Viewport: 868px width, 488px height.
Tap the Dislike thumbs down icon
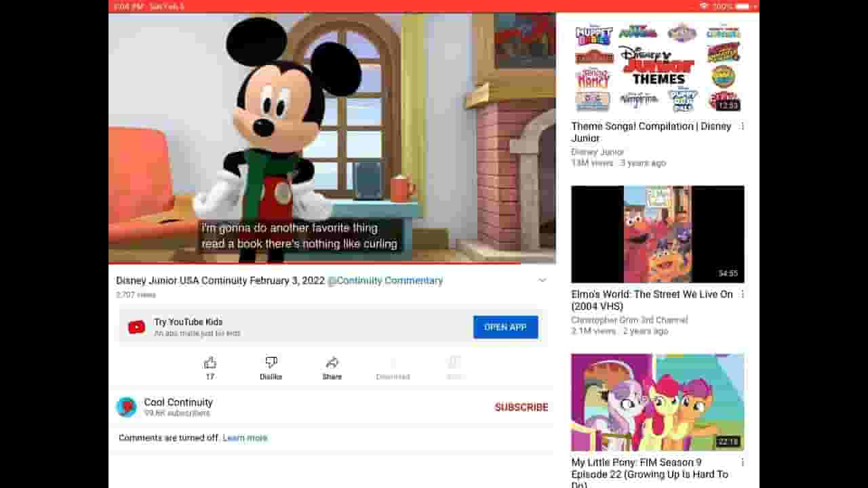271,363
